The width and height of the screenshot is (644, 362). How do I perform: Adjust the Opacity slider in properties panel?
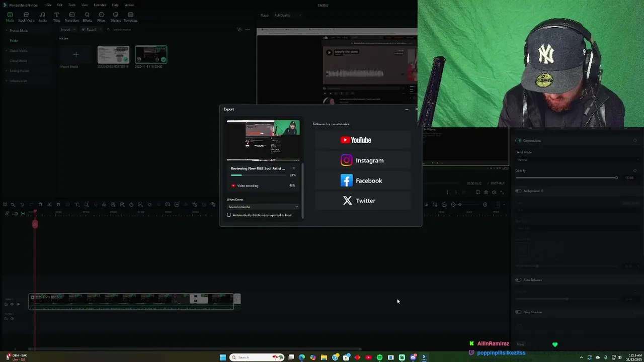(x=567, y=178)
